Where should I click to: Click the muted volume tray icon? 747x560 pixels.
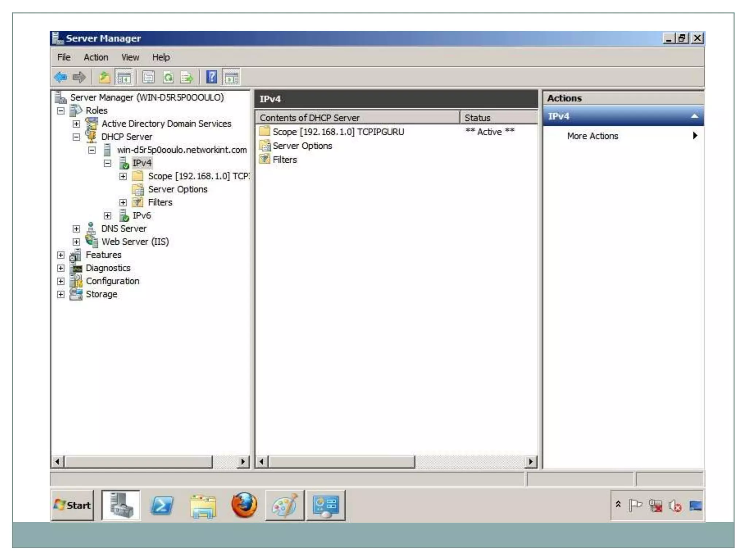pos(675,506)
